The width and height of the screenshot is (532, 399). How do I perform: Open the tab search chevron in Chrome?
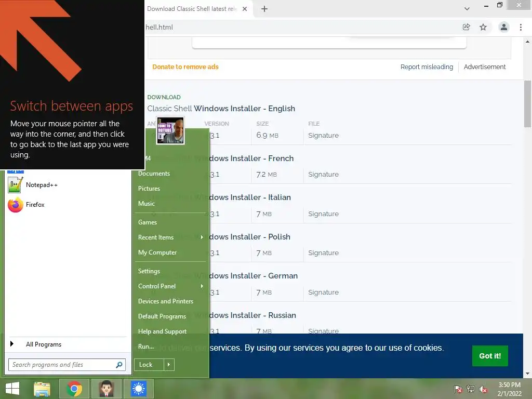tap(467, 9)
